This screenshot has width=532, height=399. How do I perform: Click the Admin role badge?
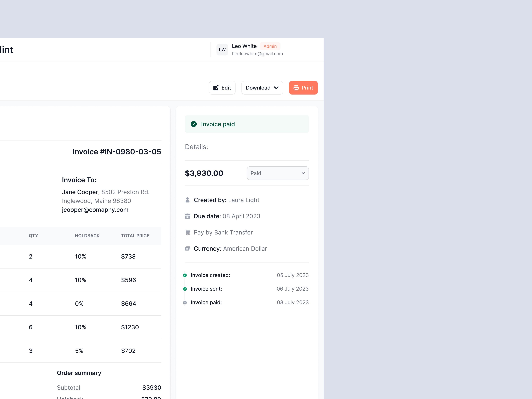[x=270, y=46]
